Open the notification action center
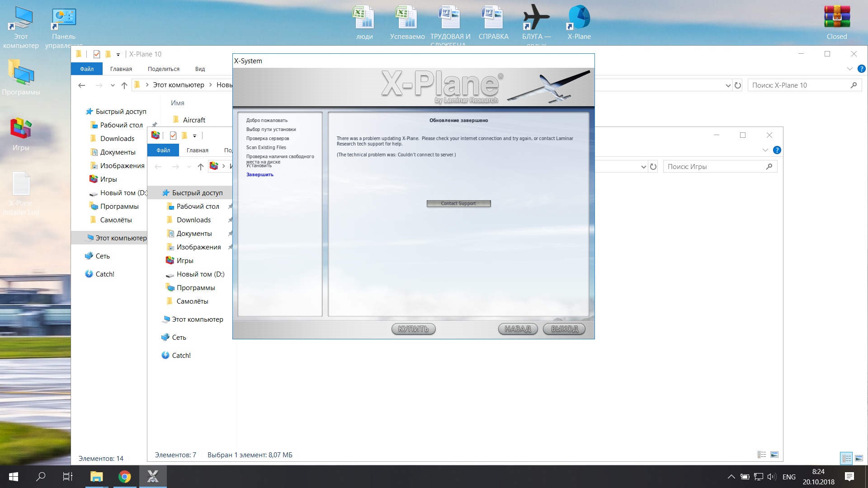The image size is (868, 488). [849, 477]
